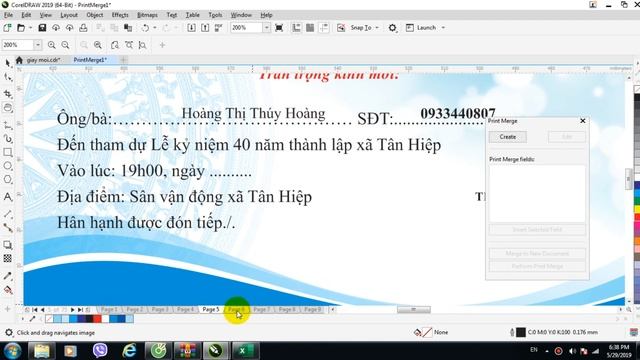
Task: Open the Options gear icon
Action: point(392,28)
